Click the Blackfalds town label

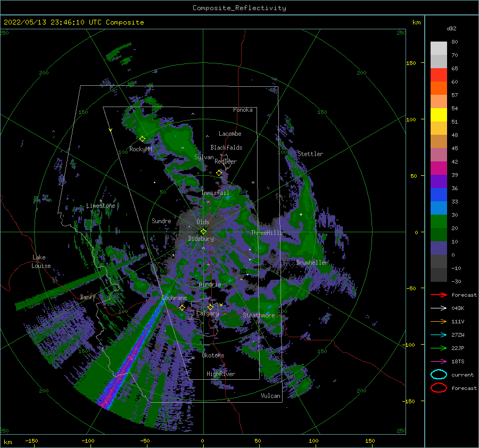[x=226, y=148]
